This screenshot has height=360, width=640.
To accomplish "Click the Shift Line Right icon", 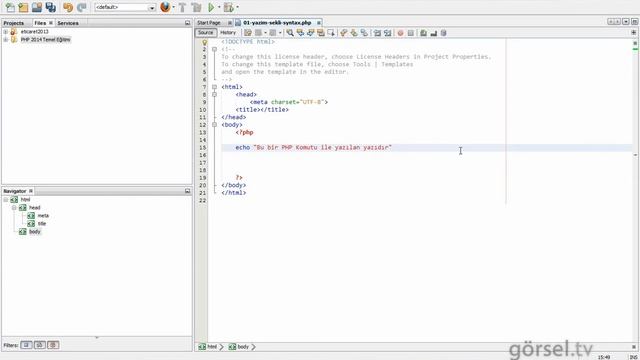I will [x=387, y=33].
